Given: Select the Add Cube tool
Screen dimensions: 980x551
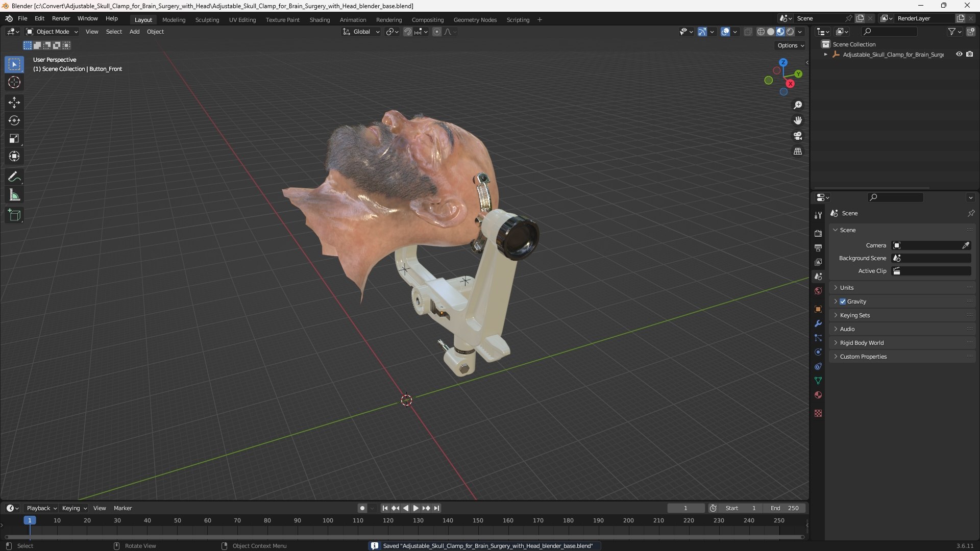Looking at the screenshot, I should pos(14,215).
